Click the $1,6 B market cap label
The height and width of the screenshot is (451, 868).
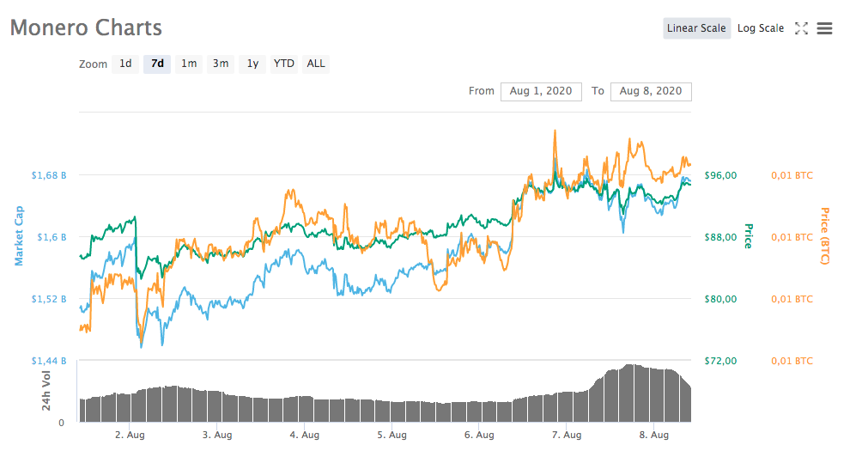tap(52, 237)
